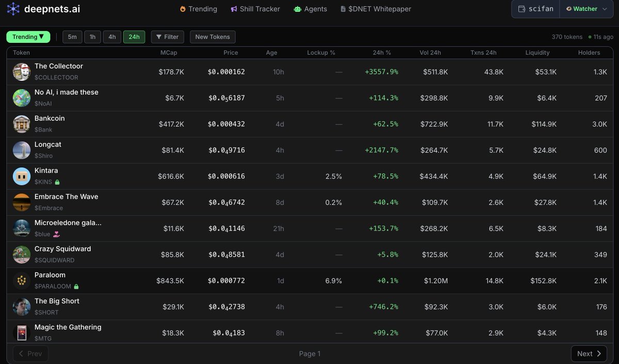Viewport: 619px width, 364px height.
Task: Sort by Price column header
Action: [231, 53]
